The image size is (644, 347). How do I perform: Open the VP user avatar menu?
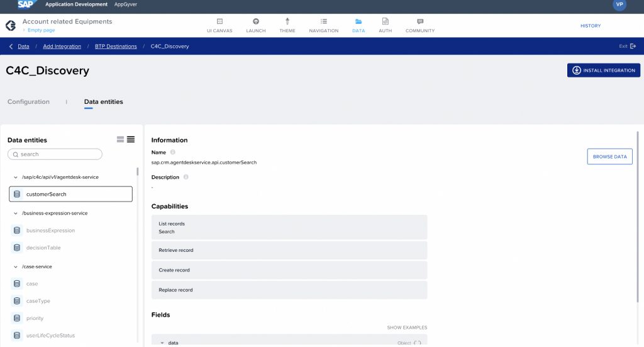coord(619,4)
